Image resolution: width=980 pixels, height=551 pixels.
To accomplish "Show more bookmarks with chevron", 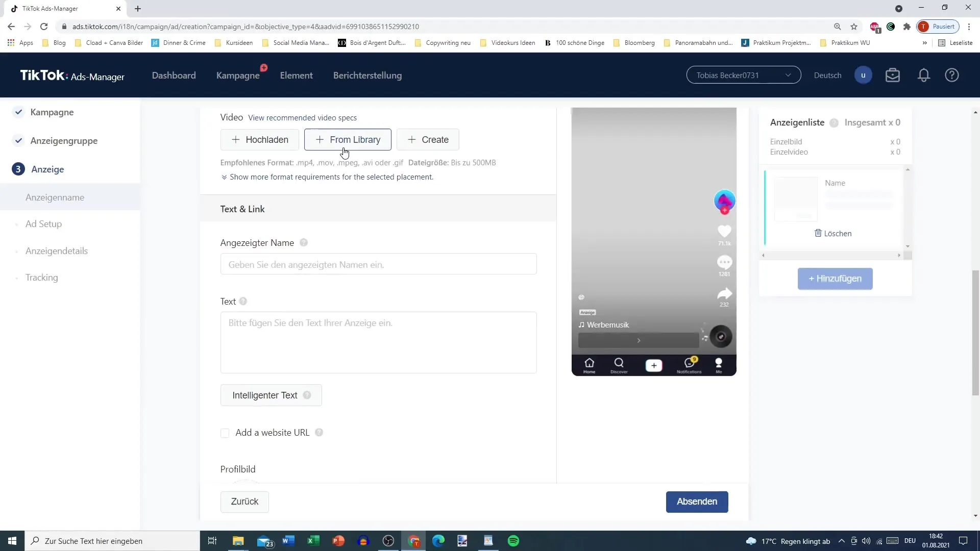I will [925, 43].
